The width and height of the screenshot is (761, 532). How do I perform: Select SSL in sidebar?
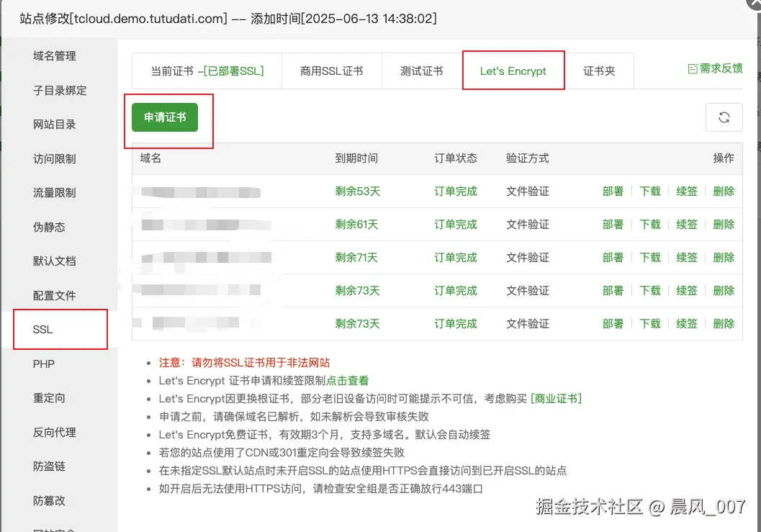pyautogui.click(x=42, y=330)
